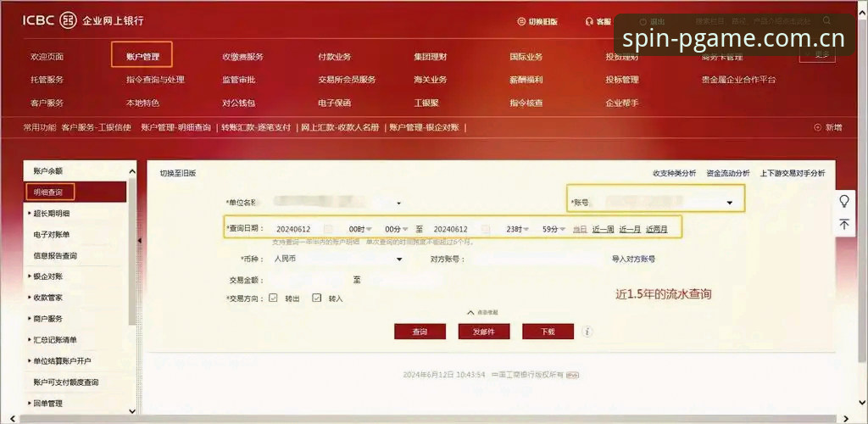Expand 汇总记账清单 sidebar item
868x424 pixels.
click(53, 340)
